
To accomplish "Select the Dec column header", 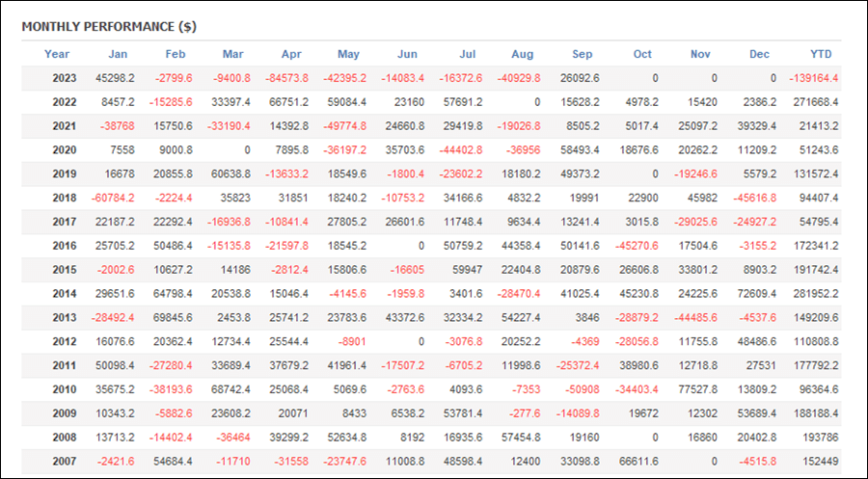I will coord(759,54).
